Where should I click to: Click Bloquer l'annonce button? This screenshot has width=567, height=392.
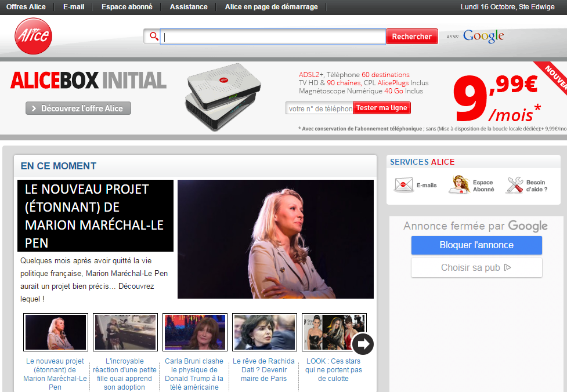476,245
